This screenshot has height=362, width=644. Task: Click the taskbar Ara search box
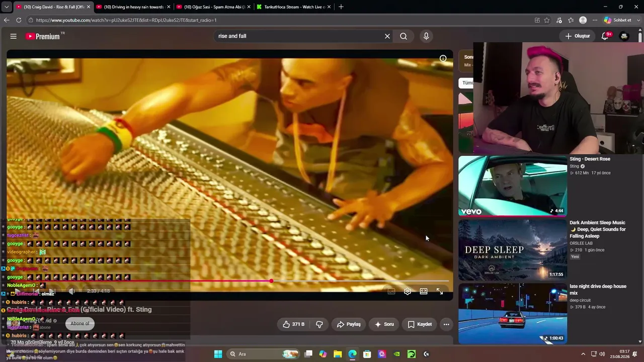pyautogui.click(x=263, y=354)
